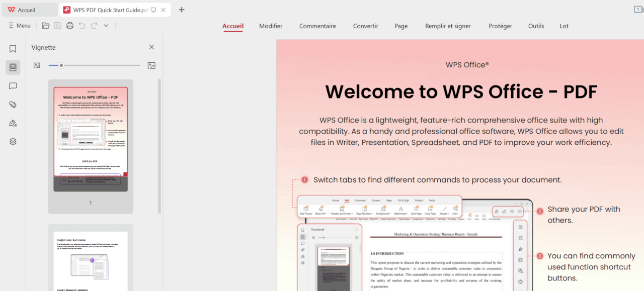Click the Welcome to WPS Office - PDF heading
Screen dimensions: 644x291
pos(461,91)
